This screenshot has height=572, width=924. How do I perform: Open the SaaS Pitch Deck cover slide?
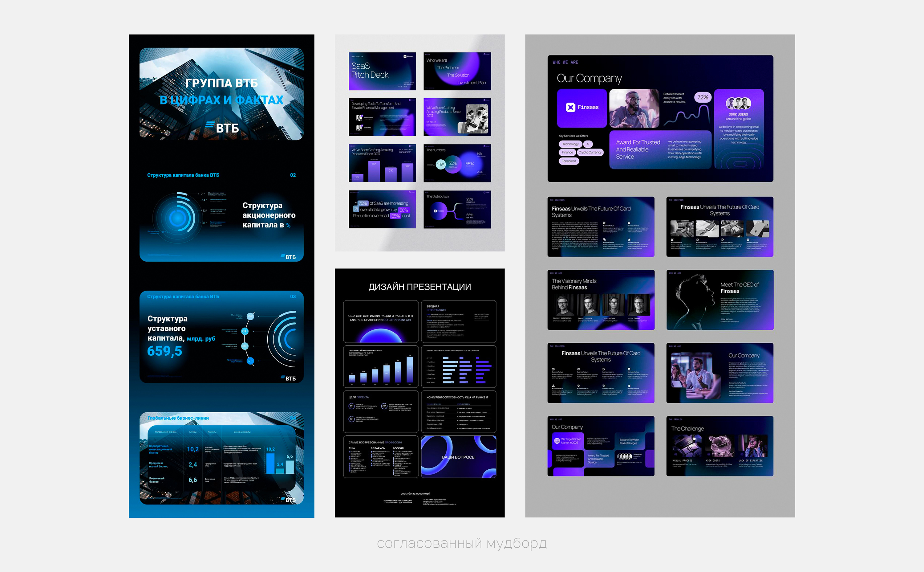382,71
